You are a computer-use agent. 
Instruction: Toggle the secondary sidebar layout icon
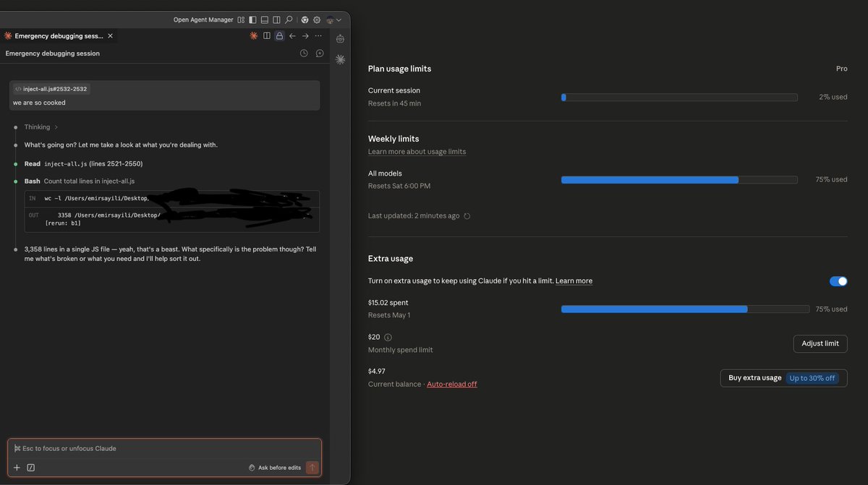click(276, 20)
